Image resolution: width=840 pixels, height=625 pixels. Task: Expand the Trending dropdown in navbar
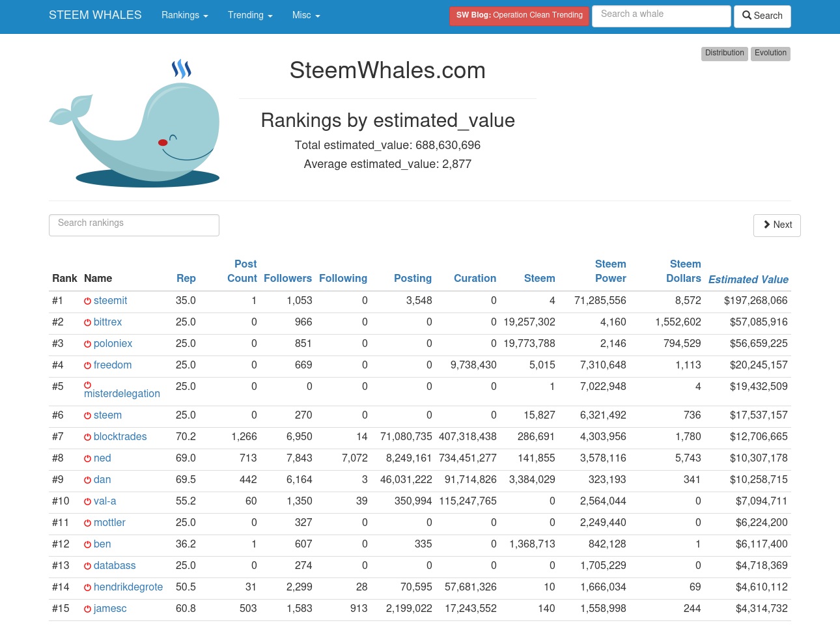click(x=250, y=15)
